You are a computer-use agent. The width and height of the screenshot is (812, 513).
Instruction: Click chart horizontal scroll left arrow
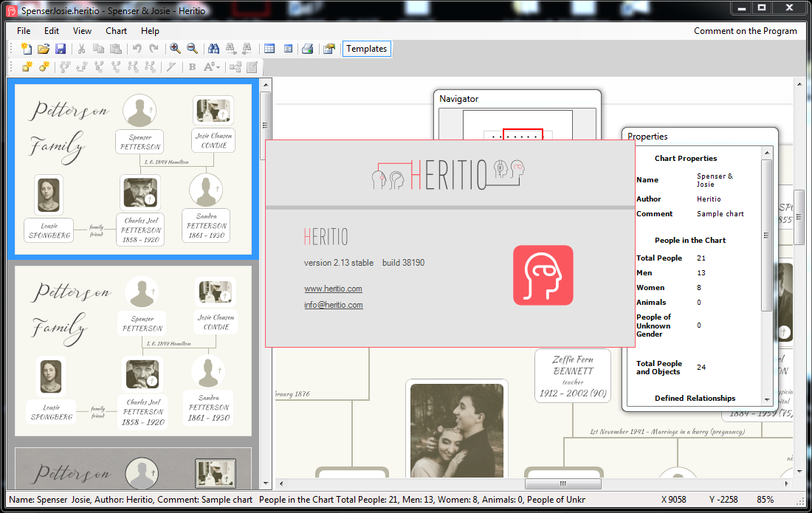coord(281,483)
